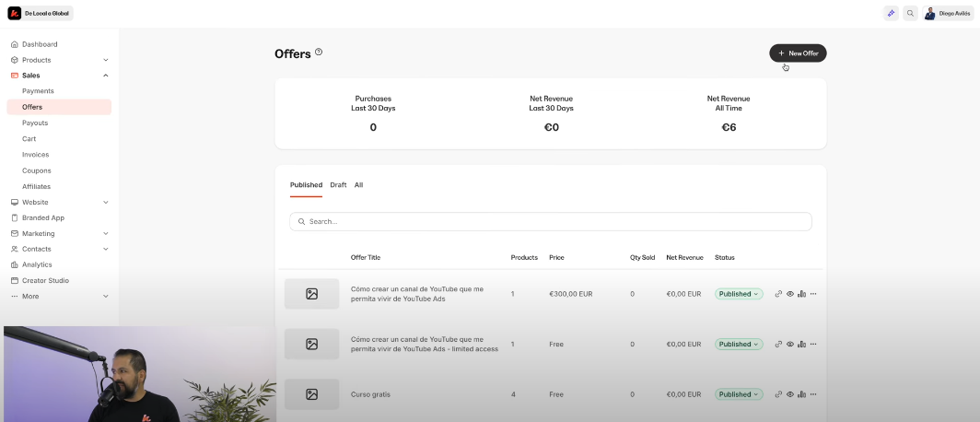Copy link for limited access offer
Viewport: 980px width, 422px height.
[779, 344]
